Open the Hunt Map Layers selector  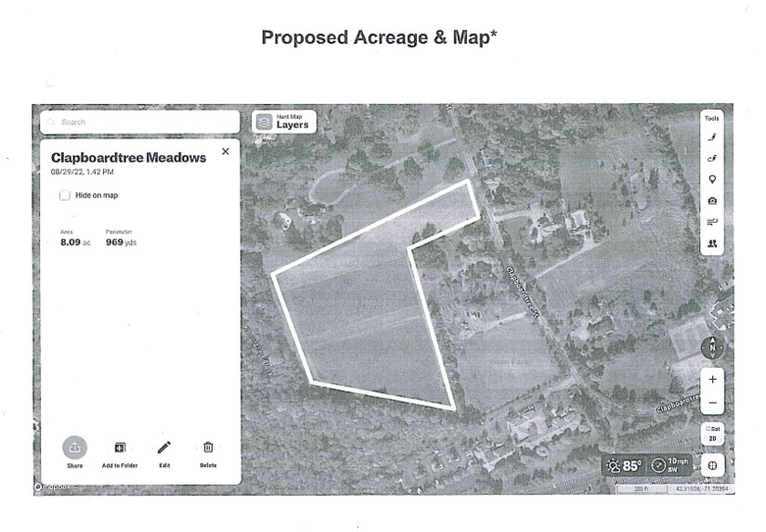coord(283,122)
